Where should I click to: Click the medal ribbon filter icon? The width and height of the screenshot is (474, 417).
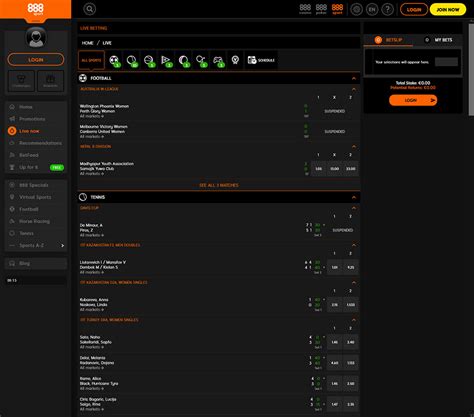pyautogui.click(x=235, y=60)
